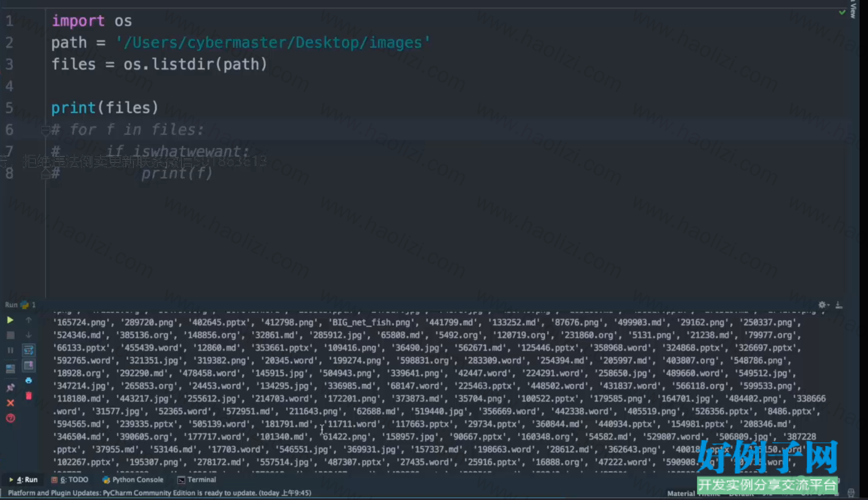Viewport: 868px width, 500px height.
Task: Click '549512.jpg' in console output
Action: pyautogui.click(x=762, y=373)
